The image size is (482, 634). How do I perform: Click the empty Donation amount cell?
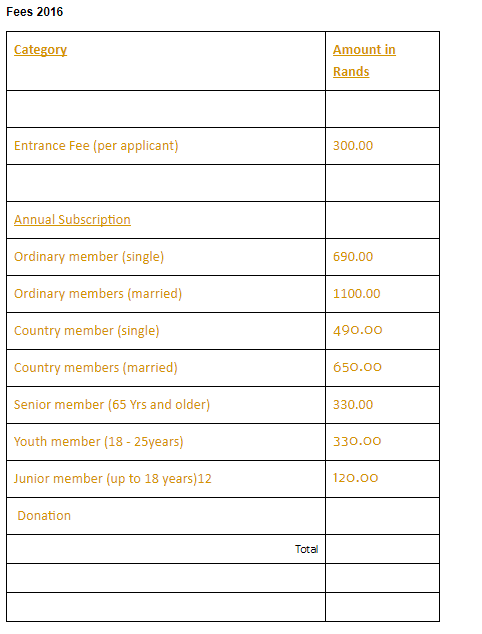pyautogui.click(x=382, y=516)
